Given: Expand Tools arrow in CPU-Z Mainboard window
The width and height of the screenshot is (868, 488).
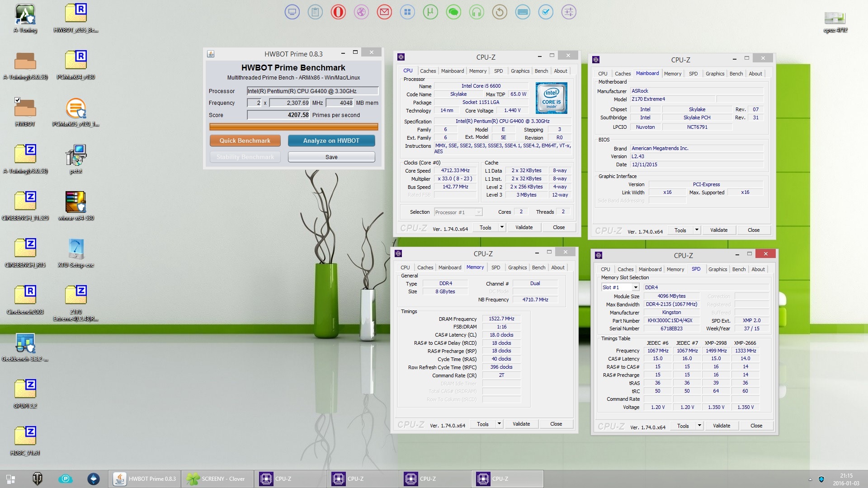Looking at the screenshot, I should (x=697, y=230).
